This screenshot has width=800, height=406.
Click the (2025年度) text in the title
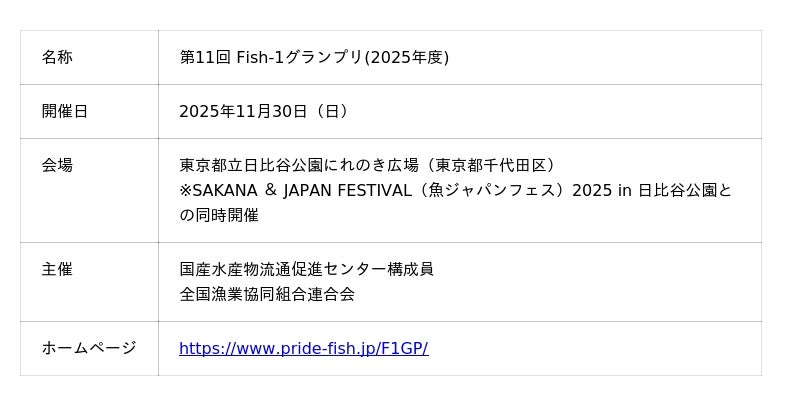pyautogui.click(x=406, y=58)
